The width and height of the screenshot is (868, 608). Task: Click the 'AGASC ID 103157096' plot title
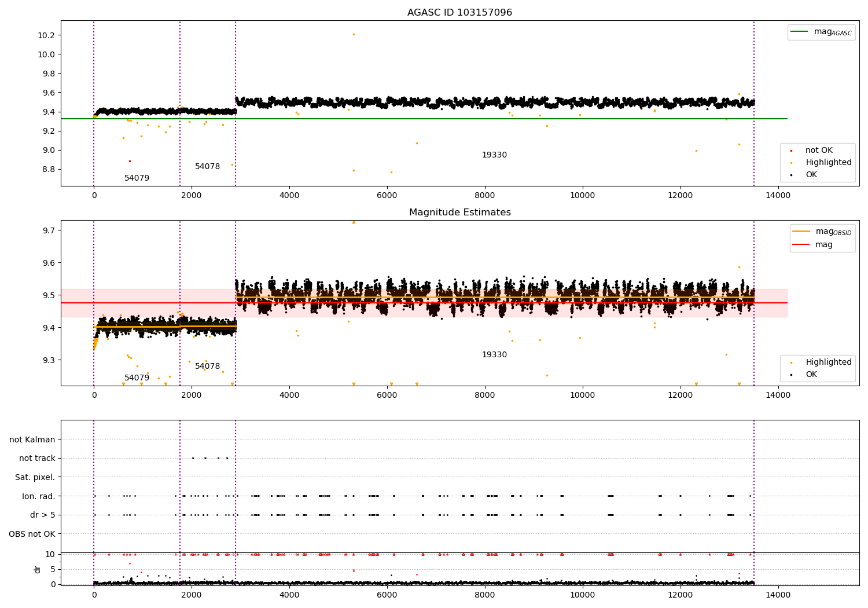(459, 13)
